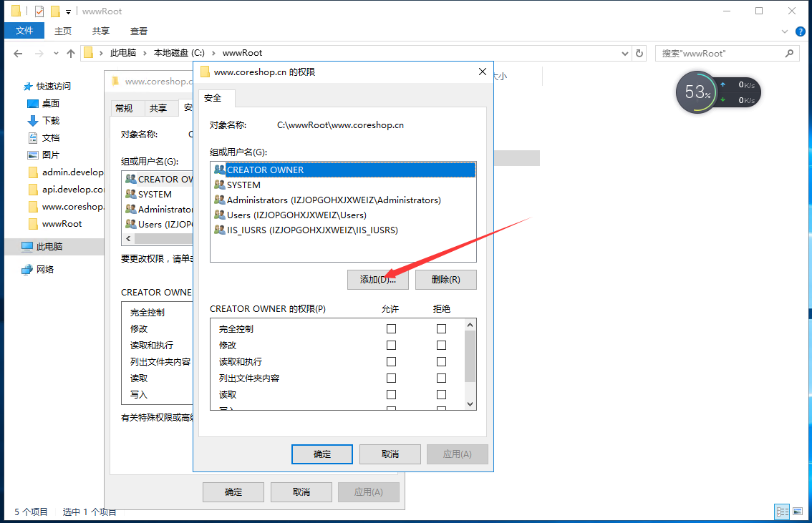Viewport: 812px width, 523px height.
Task: Click the large icons view toggle
Action: click(x=799, y=512)
